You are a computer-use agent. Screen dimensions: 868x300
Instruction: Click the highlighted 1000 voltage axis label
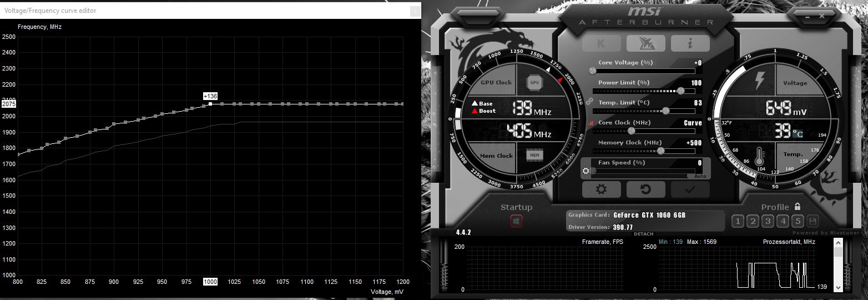(210, 282)
